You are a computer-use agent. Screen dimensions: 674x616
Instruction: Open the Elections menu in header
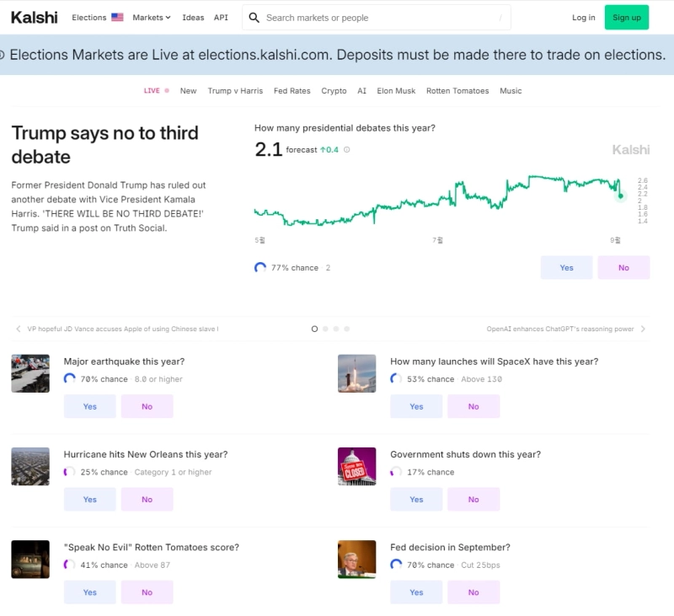(89, 18)
